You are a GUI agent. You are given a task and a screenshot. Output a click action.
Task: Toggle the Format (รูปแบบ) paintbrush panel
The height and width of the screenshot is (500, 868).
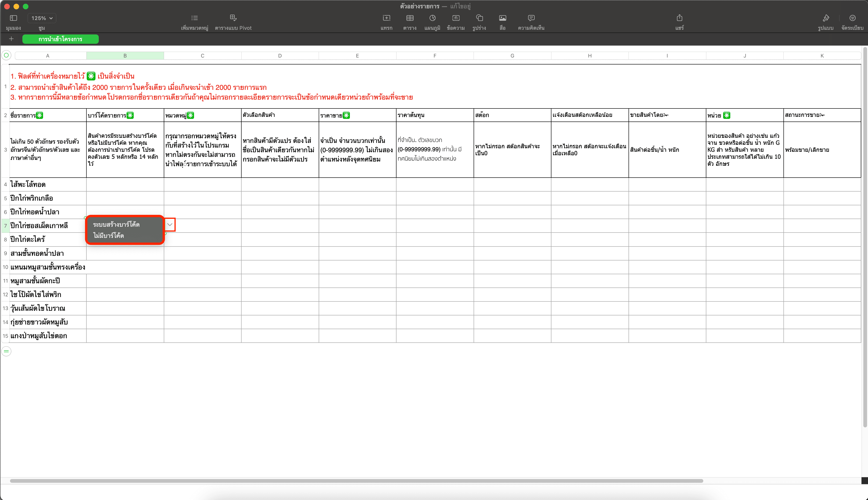[825, 18]
